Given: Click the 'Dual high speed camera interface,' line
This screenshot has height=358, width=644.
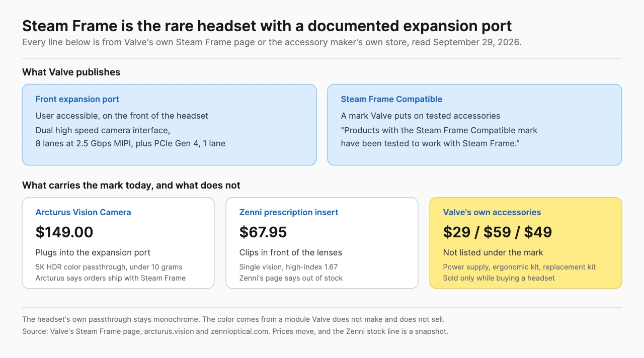Looking at the screenshot, I should click(x=103, y=130).
